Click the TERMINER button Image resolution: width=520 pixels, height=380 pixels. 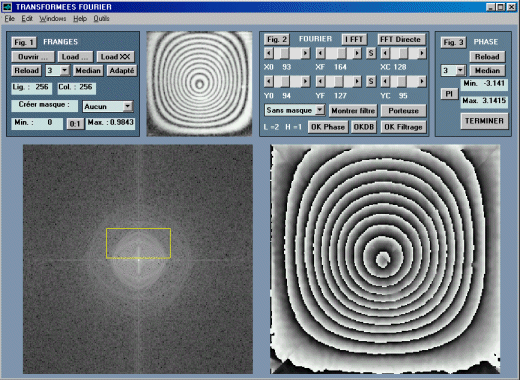pos(484,121)
